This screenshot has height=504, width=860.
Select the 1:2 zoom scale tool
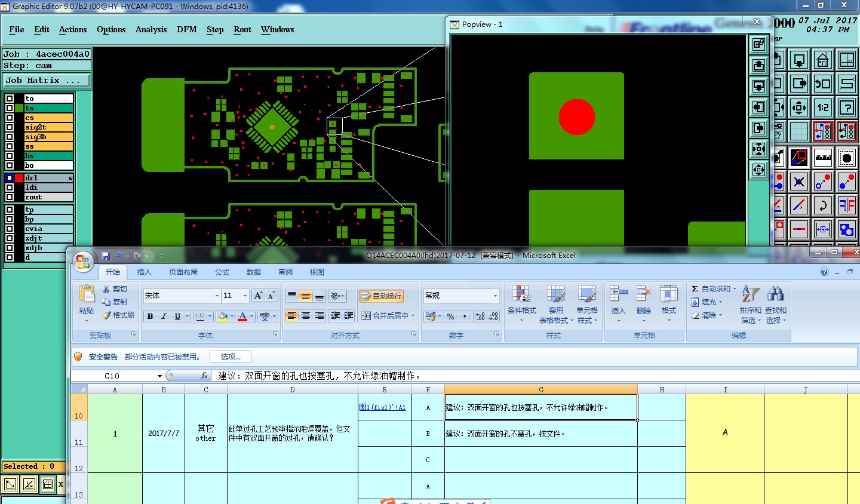(823, 107)
